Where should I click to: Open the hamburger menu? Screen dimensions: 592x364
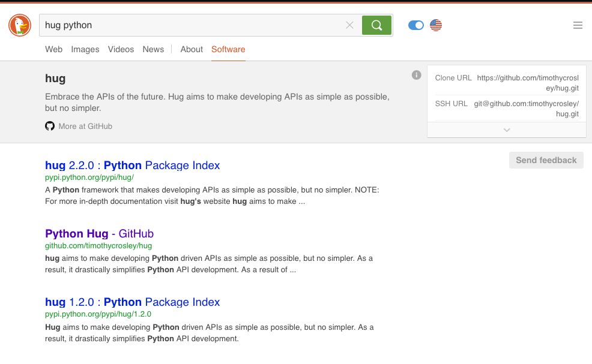pos(578,25)
